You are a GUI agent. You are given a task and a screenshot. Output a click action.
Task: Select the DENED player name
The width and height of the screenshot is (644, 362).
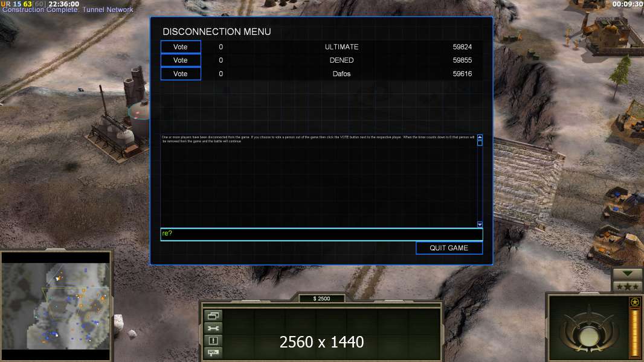tap(342, 60)
